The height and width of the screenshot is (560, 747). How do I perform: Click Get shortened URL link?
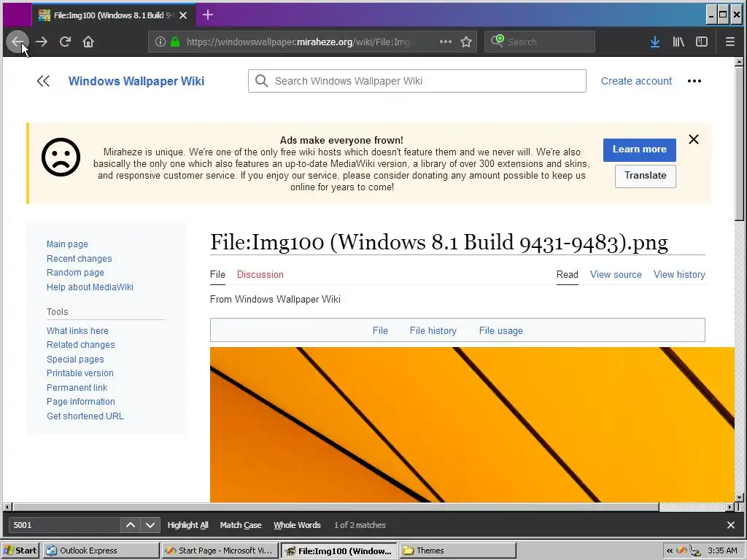click(x=85, y=416)
